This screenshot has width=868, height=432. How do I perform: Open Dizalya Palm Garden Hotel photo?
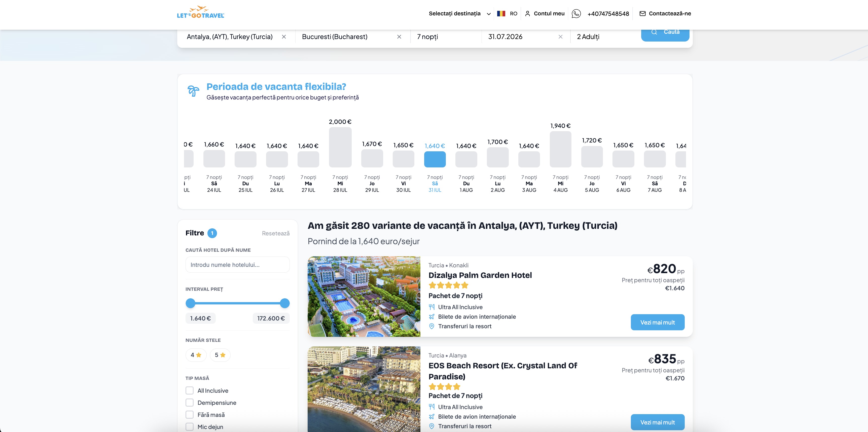[x=364, y=297]
